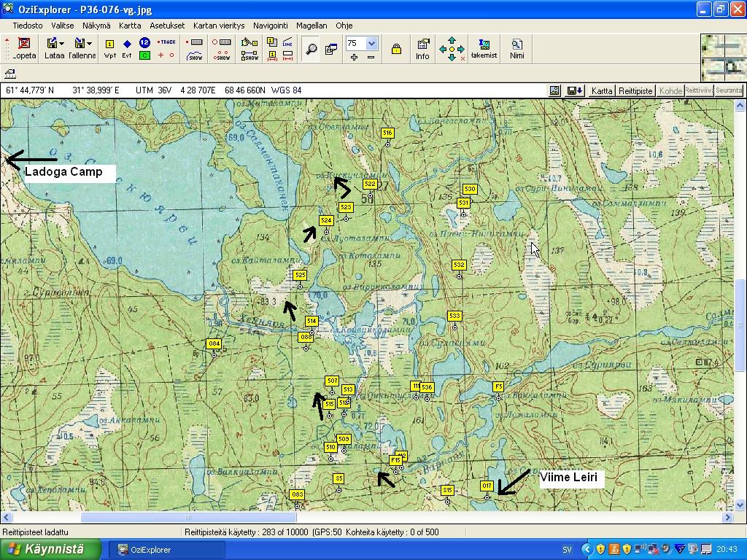Viewport: 747px width, 560px height.
Task: Click the OziExplorer taskbar button
Action: [166, 550]
